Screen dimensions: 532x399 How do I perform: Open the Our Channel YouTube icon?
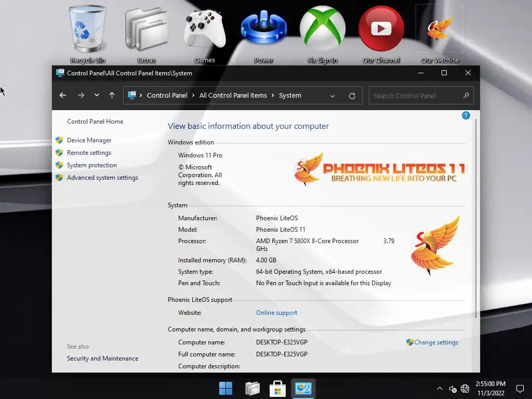tap(381, 34)
